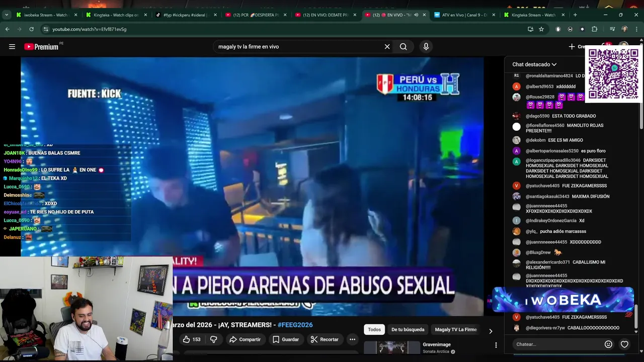Start voice search with the microphone
The width and height of the screenshot is (644, 362).
[426, 47]
